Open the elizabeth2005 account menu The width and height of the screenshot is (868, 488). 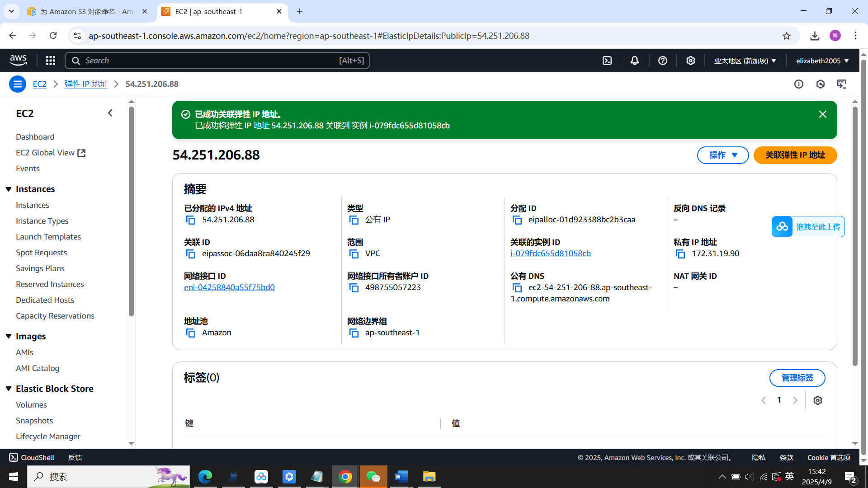[x=822, y=60]
